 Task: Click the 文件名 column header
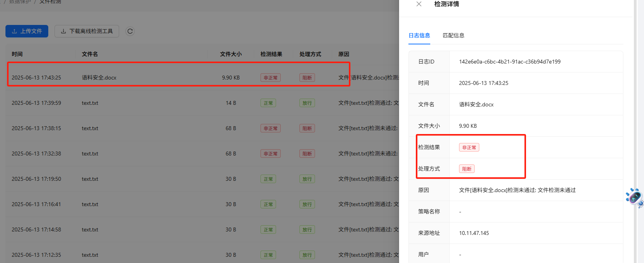point(90,54)
